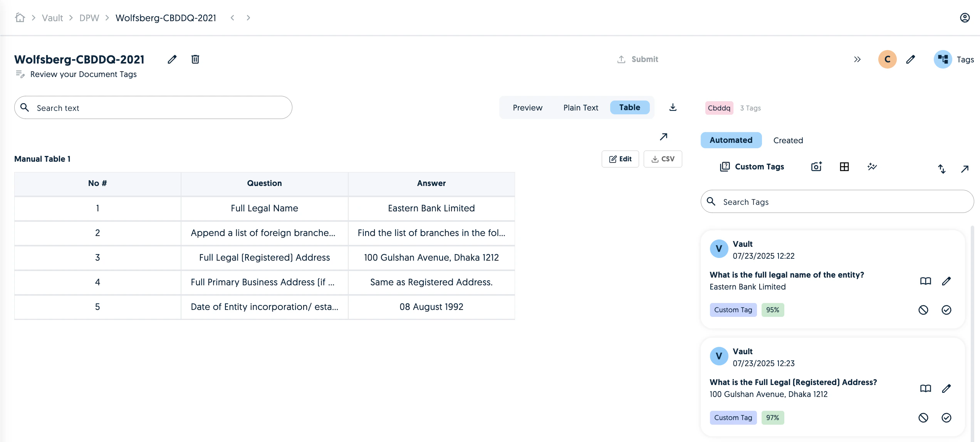The height and width of the screenshot is (442, 980).
Task: Open DPW breadcrumb link
Action: click(x=89, y=18)
